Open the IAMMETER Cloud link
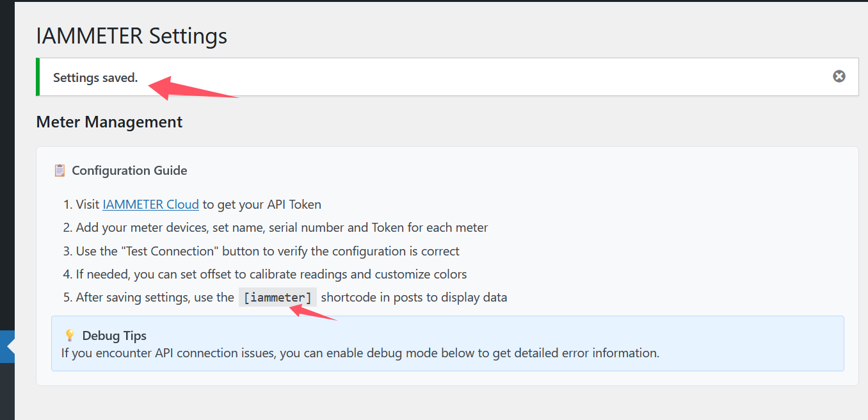The width and height of the screenshot is (868, 420). tap(150, 205)
